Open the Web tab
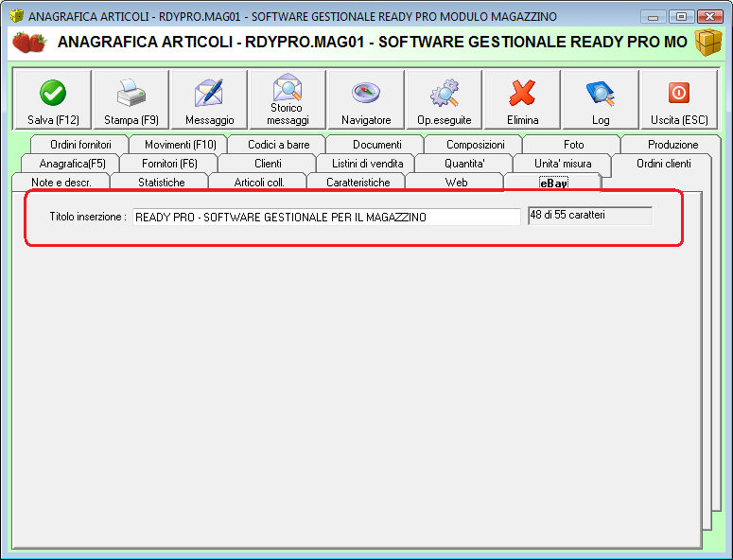The height and width of the screenshot is (560, 733). (x=456, y=183)
